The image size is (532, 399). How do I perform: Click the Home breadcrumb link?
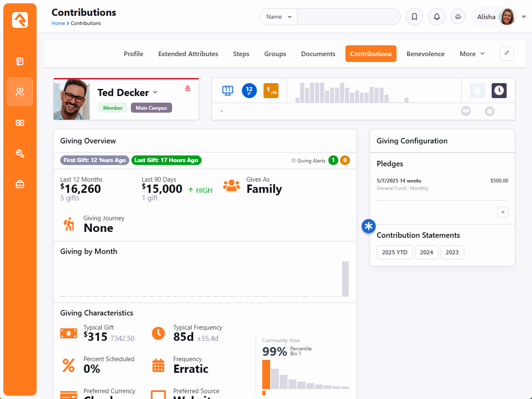58,23
